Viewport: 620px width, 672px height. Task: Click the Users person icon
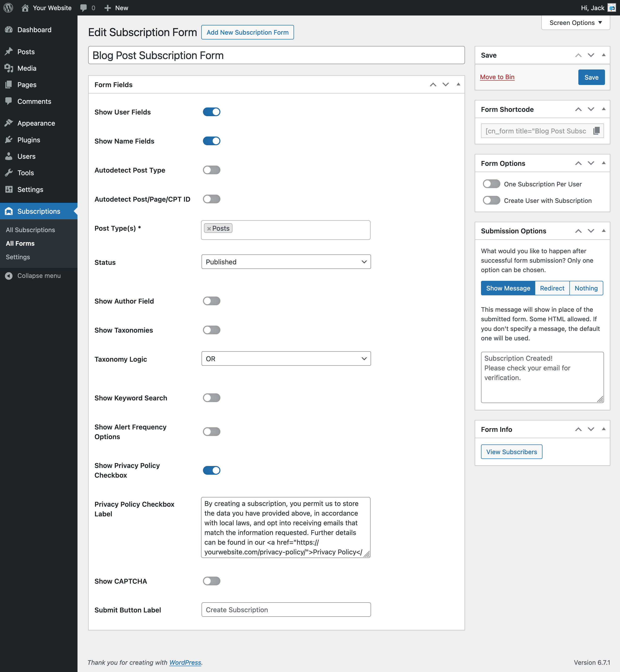9,156
